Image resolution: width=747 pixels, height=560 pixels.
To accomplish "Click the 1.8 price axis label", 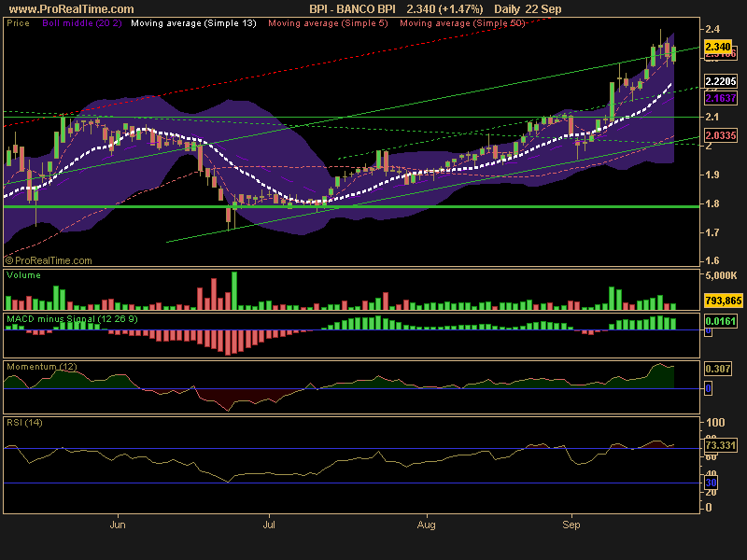I will [x=712, y=203].
